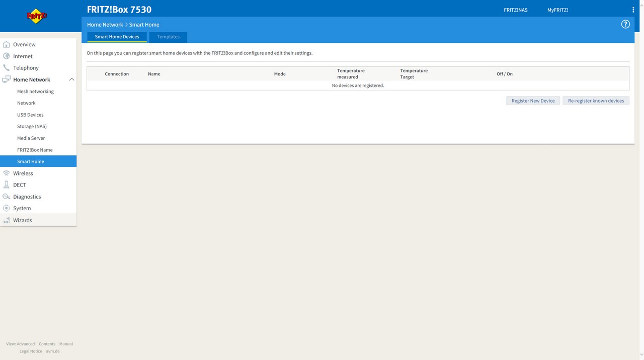The image size is (644, 360).
Task: Click the Overview house icon
Action: 7,44
